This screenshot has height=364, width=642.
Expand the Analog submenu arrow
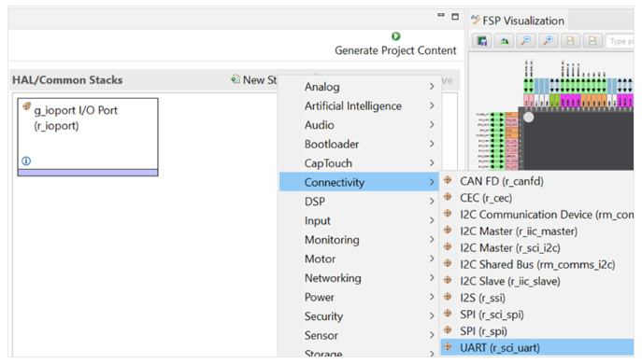tap(432, 86)
